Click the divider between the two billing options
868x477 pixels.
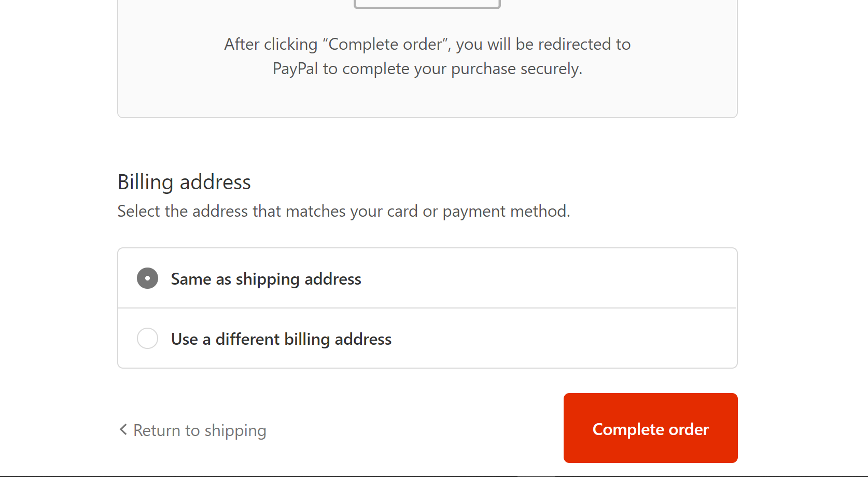click(427, 308)
